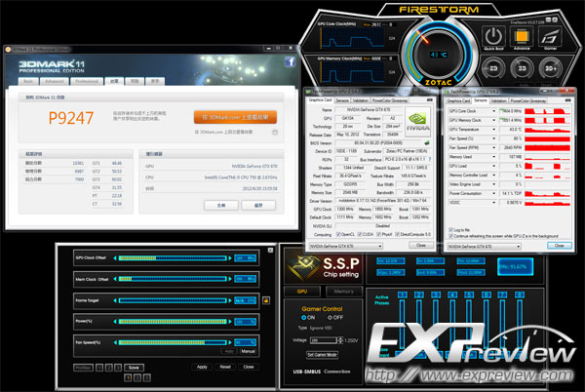Switch to Sensors tab in left GPU-Z window
The height and width of the screenshot is (392, 585).
click(x=342, y=100)
